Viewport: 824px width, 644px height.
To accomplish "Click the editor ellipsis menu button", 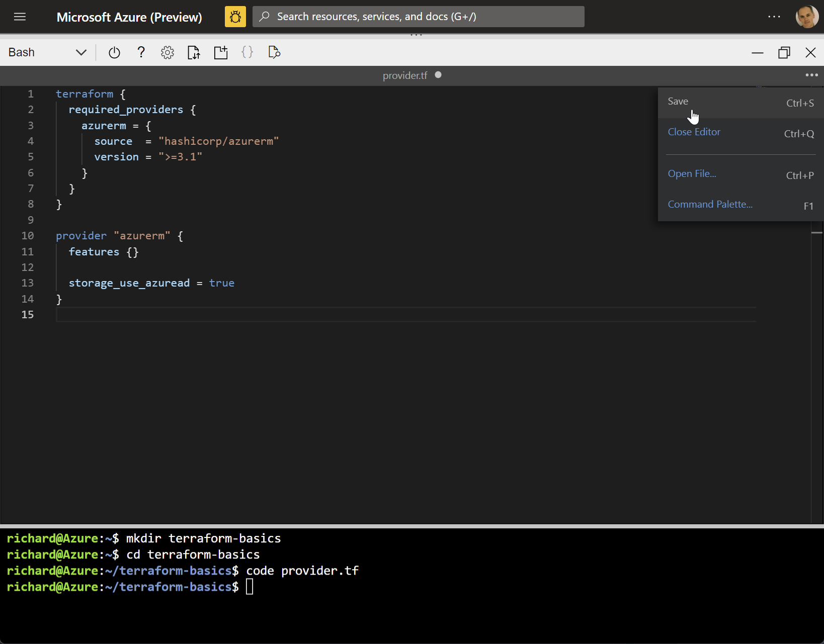I will coord(811,75).
